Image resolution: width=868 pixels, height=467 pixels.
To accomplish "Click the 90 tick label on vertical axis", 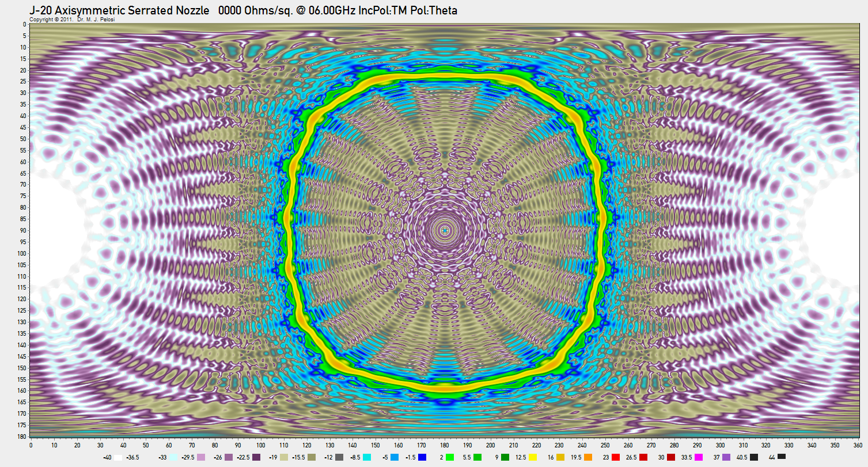I will pos(23,230).
